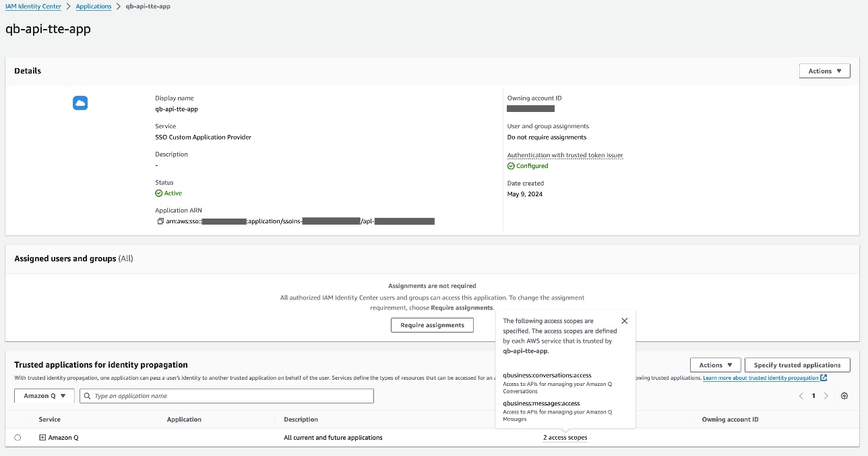Image resolution: width=868 pixels, height=456 pixels.
Task: Click the qbusiness:messages:access scope text
Action: pos(541,403)
